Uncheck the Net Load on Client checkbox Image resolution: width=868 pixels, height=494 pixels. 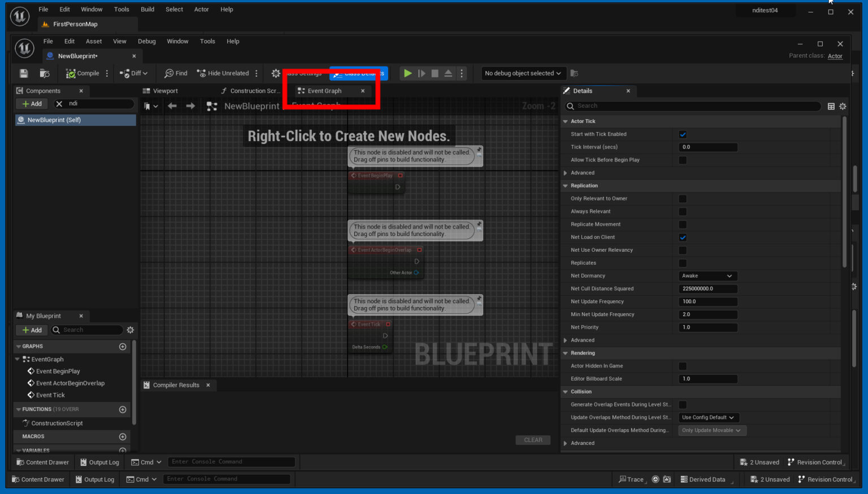(683, 237)
